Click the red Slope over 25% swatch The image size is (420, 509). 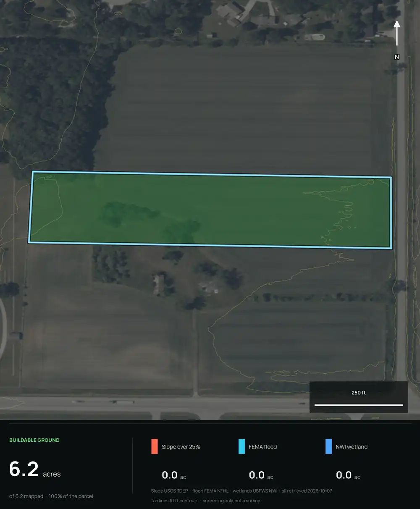155,446
